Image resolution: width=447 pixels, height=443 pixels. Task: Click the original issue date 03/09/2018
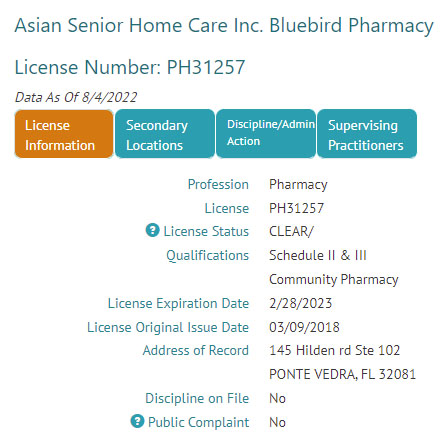tap(304, 327)
